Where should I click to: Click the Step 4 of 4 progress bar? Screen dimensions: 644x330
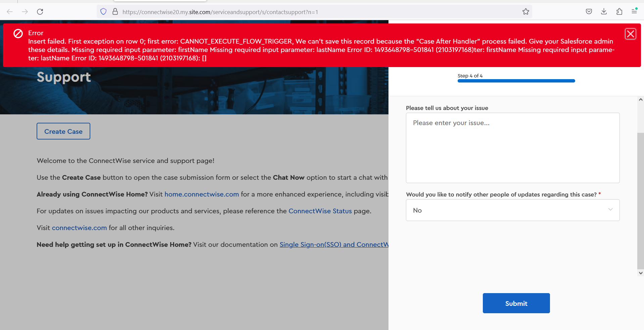coord(516,81)
